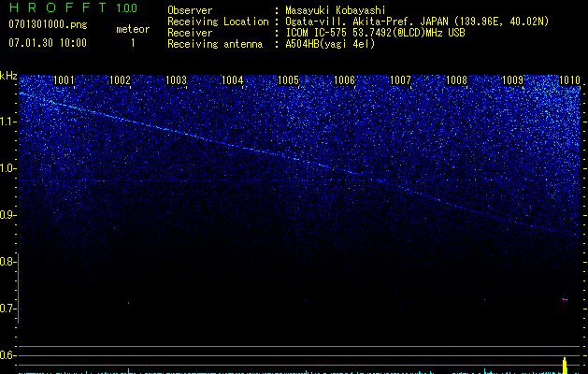Click the 'Observer' field label
The height and width of the screenshot is (374, 588).
(x=190, y=10)
